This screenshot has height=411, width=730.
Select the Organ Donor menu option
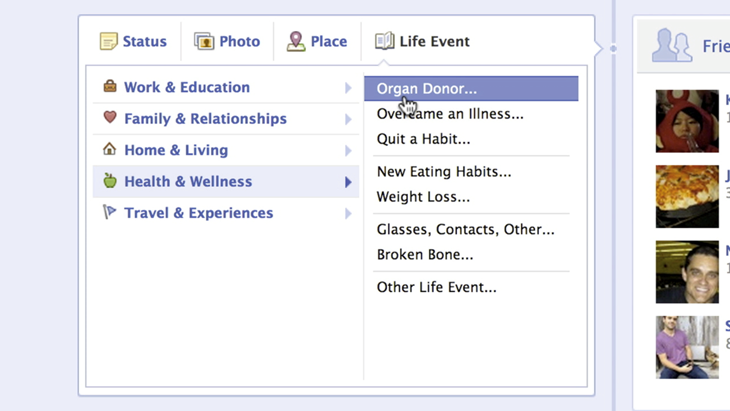[427, 89]
